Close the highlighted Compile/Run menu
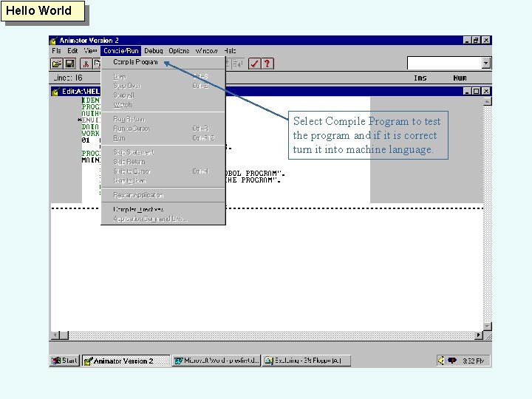Screen dimensions: 532x399 tap(120, 51)
